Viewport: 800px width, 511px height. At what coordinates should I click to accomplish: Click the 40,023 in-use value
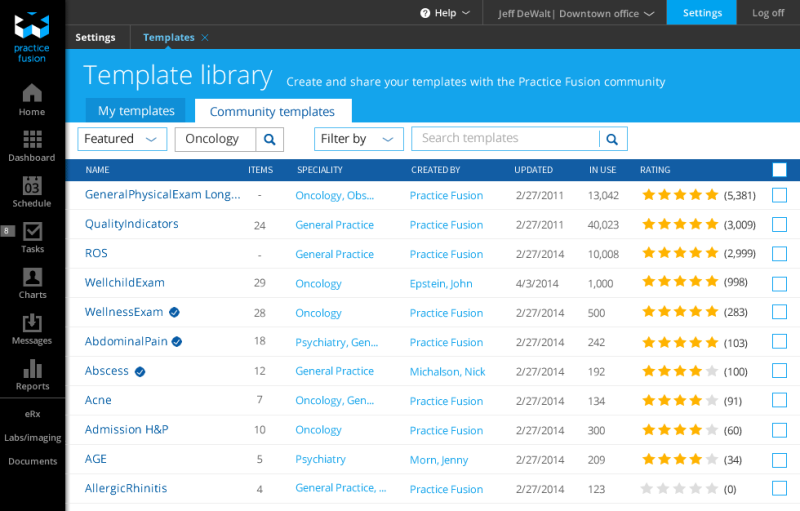click(x=603, y=225)
